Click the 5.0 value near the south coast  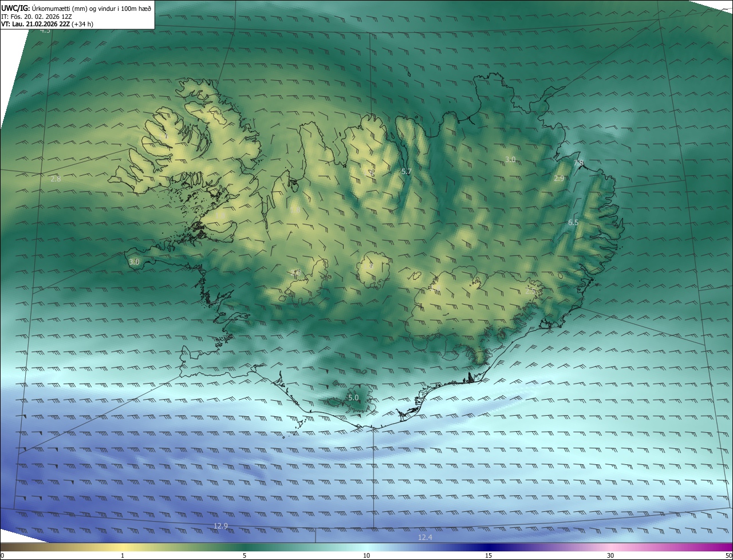pyautogui.click(x=353, y=397)
